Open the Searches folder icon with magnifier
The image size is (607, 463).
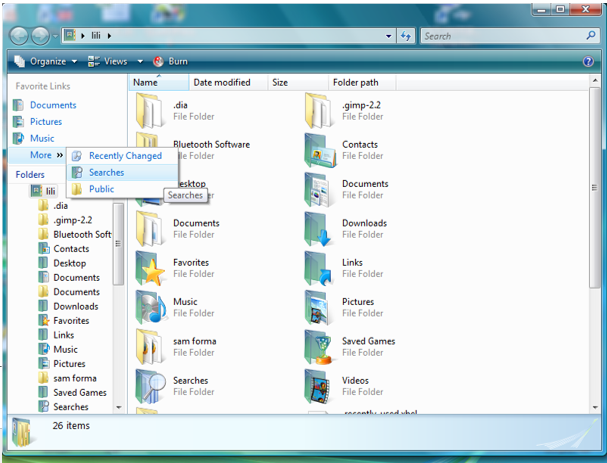point(150,386)
